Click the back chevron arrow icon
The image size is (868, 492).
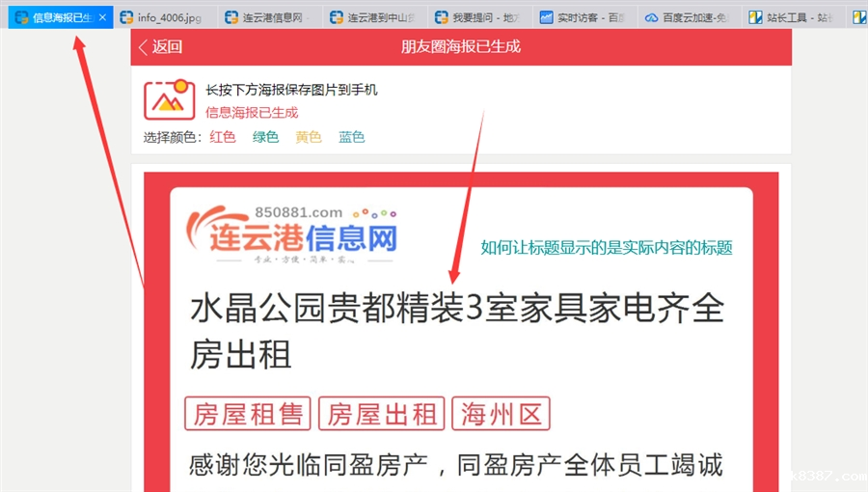point(143,47)
